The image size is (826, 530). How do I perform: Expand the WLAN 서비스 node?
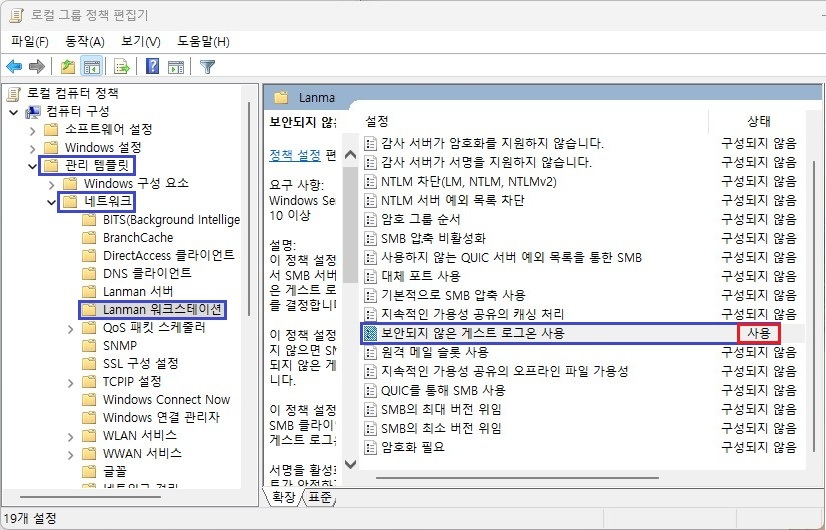[x=71, y=437]
